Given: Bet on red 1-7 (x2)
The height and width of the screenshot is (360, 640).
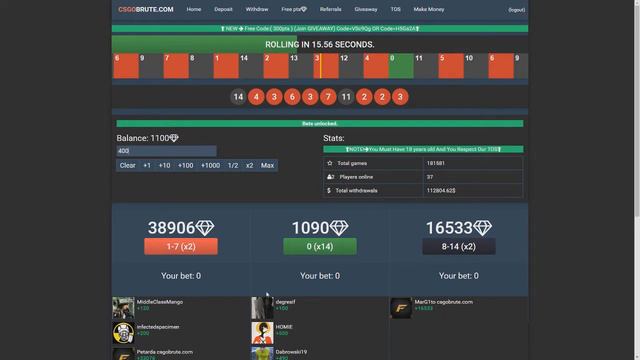Looking at the screenshot, I should 181,247.
